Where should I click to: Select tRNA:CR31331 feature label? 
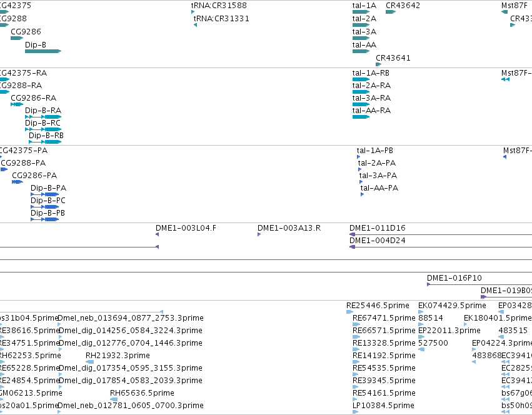[221, 18]
